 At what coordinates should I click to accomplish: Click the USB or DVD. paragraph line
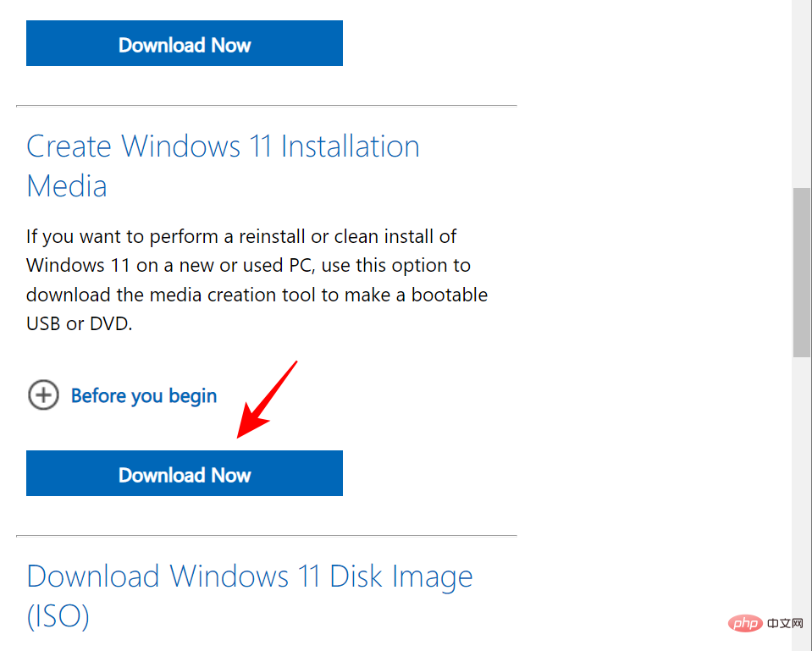80,323
